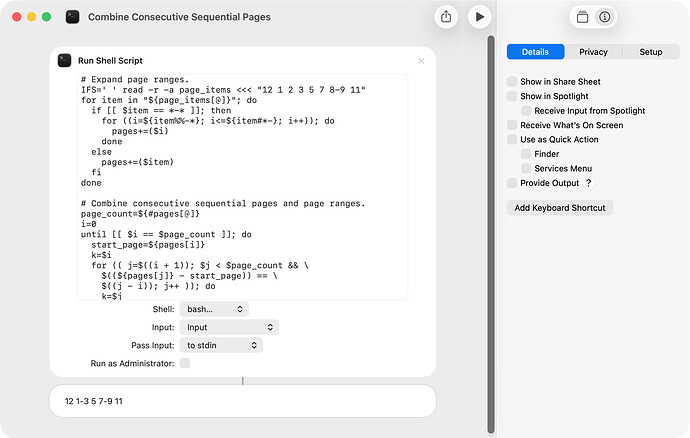690x438 pixels.
Task: Open the Pass Input dropdown
Action: [221, 345]
